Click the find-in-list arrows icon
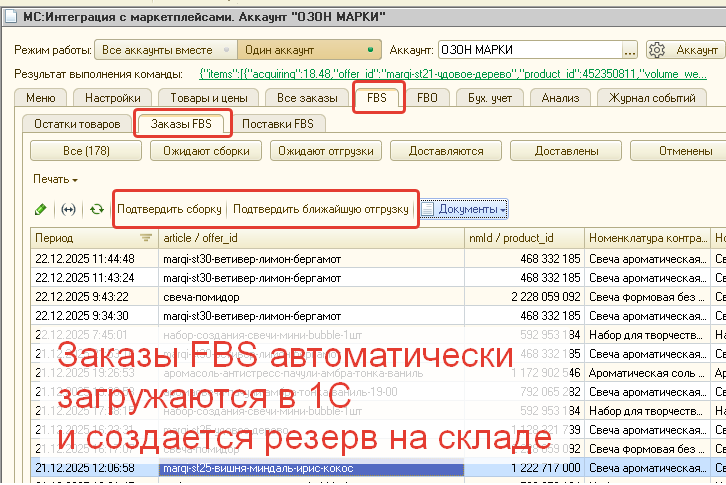The height and width of the screenshot is (485, 726). [68, 209]
